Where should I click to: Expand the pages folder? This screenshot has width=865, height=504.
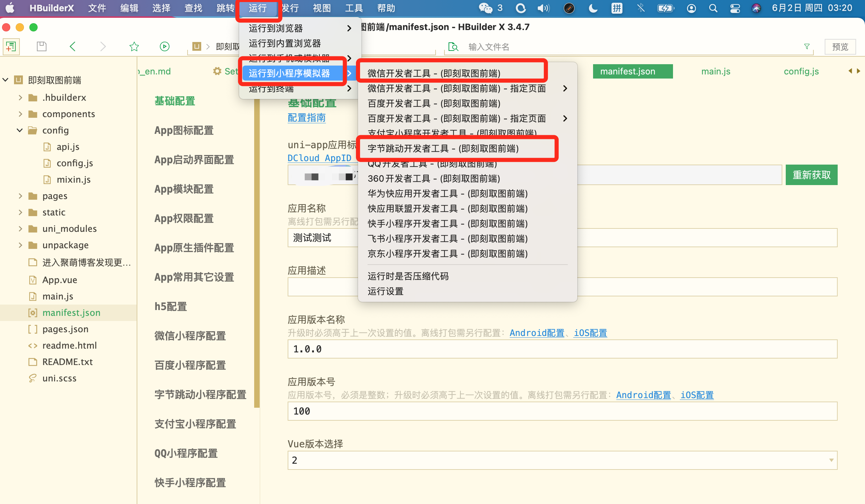pos(20,196)
